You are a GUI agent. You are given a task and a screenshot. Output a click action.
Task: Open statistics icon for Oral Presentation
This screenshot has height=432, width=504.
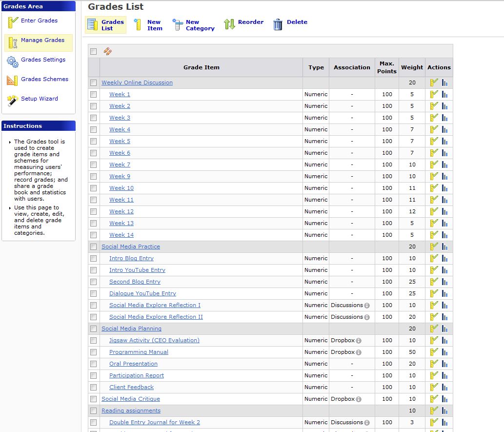point(444,364)
